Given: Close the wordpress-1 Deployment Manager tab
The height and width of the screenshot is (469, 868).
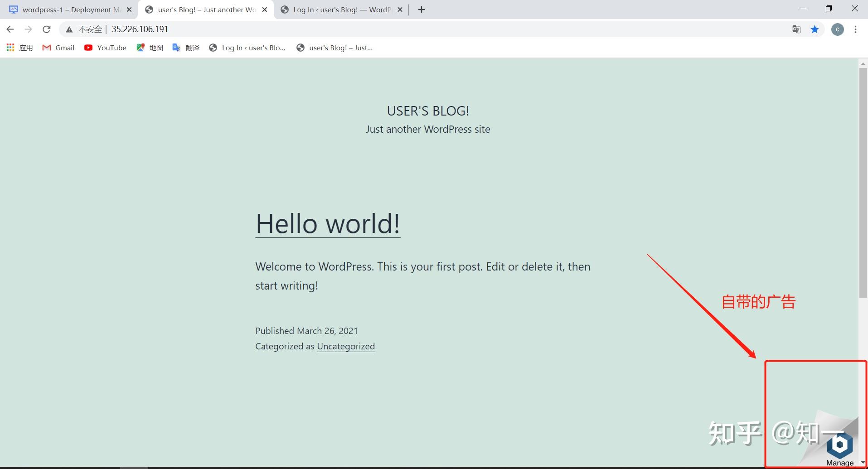Looking at the screenshot, I should point(129,10).
